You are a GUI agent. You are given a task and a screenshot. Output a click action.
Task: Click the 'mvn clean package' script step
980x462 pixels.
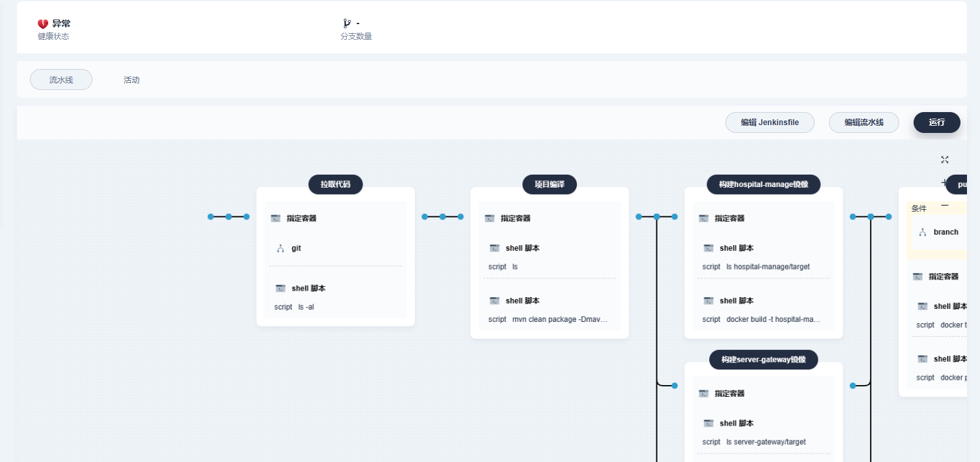click(549, 319)
